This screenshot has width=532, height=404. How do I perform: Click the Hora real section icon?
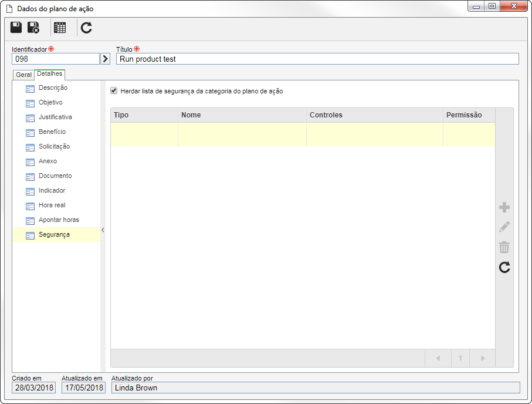tap(30, 206)
